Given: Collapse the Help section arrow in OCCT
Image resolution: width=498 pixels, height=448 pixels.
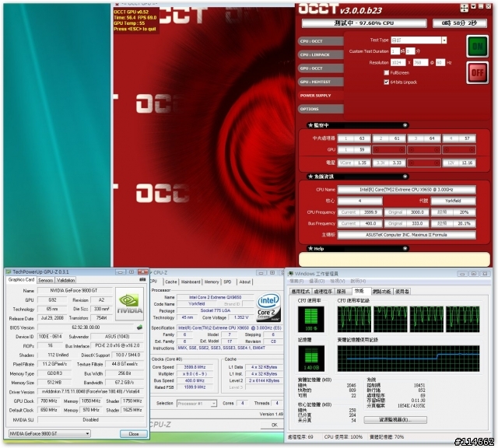Looking at the screenshot, I should click(x=405, y=249).
